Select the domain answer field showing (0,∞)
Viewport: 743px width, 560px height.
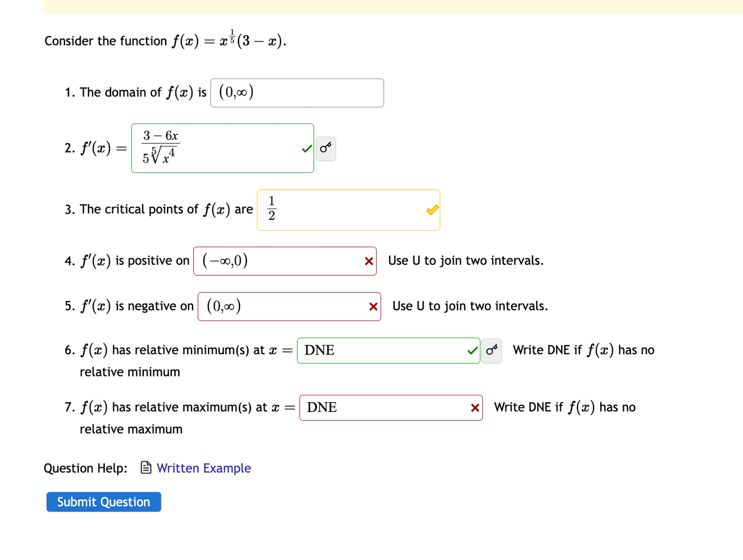point(297,93)
